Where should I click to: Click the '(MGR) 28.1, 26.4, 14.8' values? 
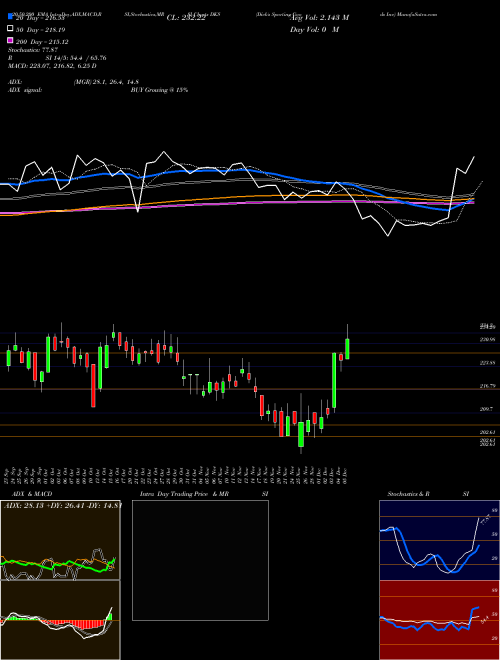coord(106,82)
